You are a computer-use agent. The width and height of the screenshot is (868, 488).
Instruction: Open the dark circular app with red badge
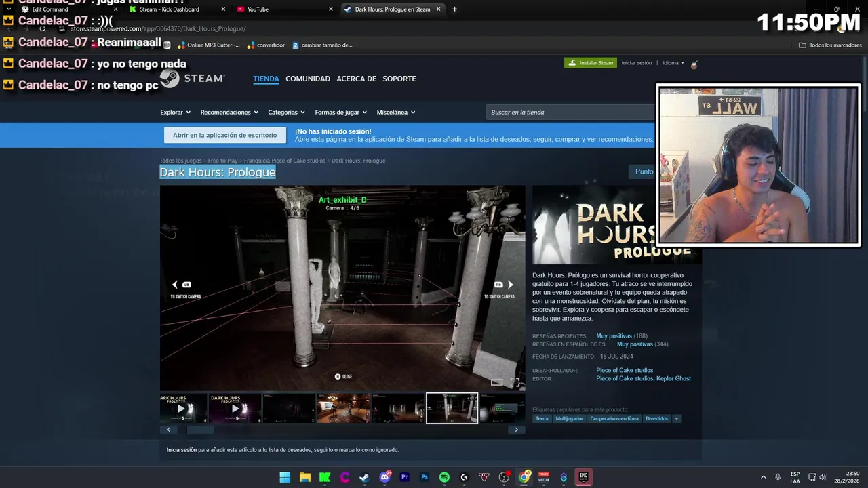[x=504, y=477]
